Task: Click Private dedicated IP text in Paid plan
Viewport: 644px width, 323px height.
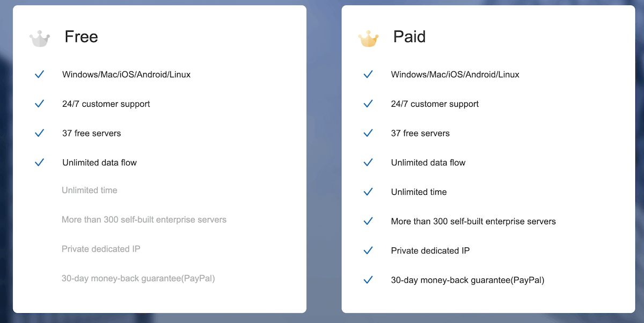Action: (430, 251)
